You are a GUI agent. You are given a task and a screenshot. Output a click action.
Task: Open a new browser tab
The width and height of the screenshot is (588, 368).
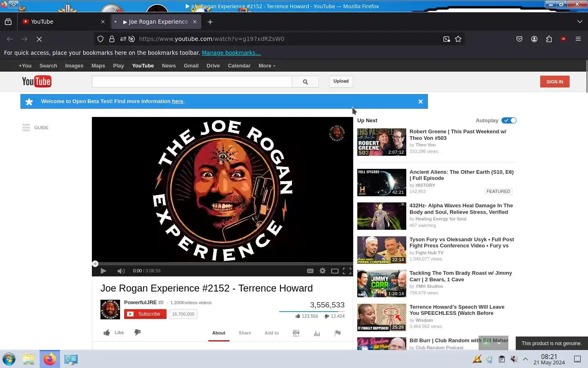pos(210,22)
